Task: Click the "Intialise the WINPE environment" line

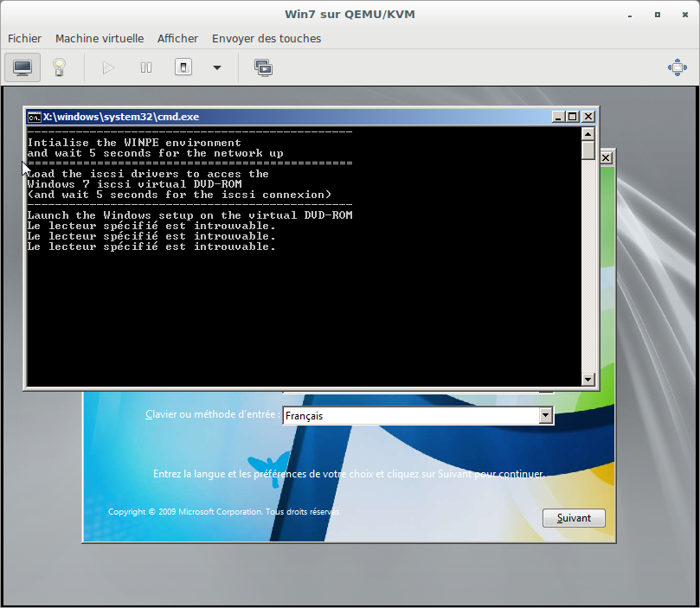Action: point(134,143)
